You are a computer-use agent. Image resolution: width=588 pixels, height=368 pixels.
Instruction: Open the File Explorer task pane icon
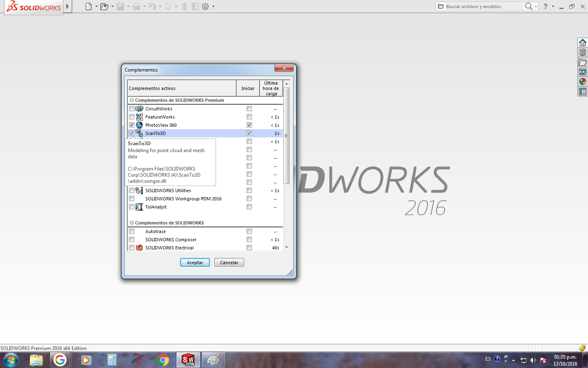coord(583,62)
